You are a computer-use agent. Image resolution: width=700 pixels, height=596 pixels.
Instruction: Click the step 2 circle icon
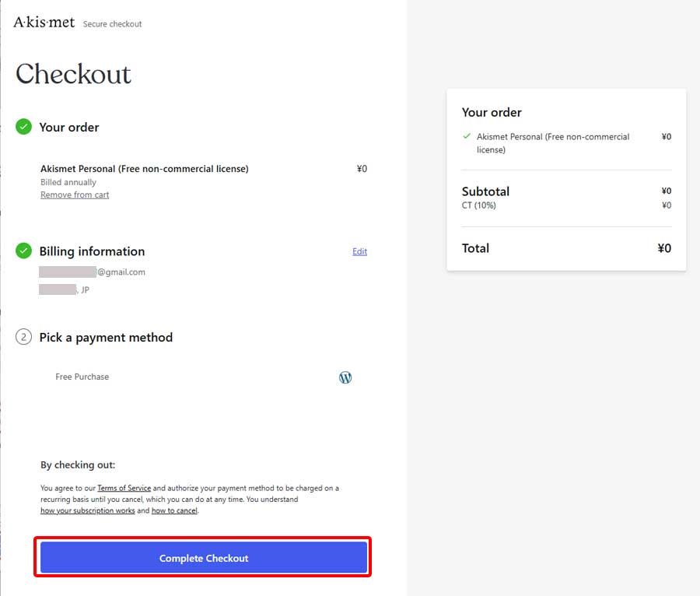[24, 337]
